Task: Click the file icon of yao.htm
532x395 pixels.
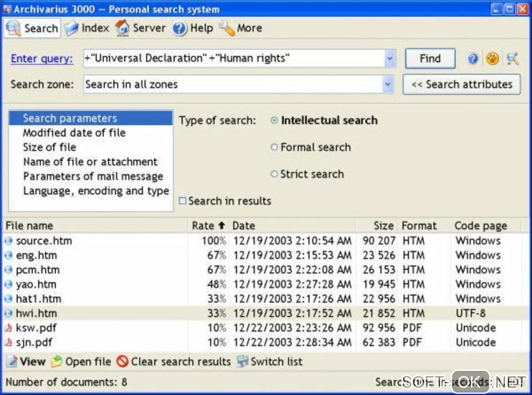Action: coord(9,285)
